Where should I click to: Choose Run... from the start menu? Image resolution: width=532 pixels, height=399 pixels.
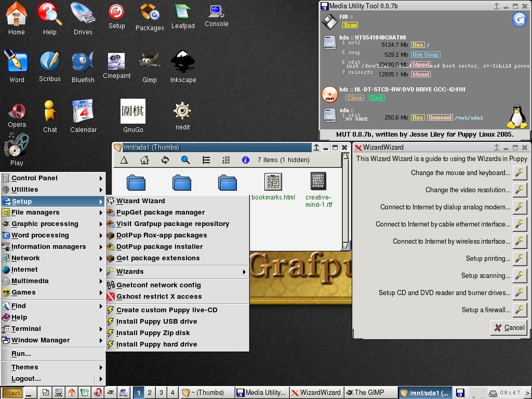click(x=54, y=354)
